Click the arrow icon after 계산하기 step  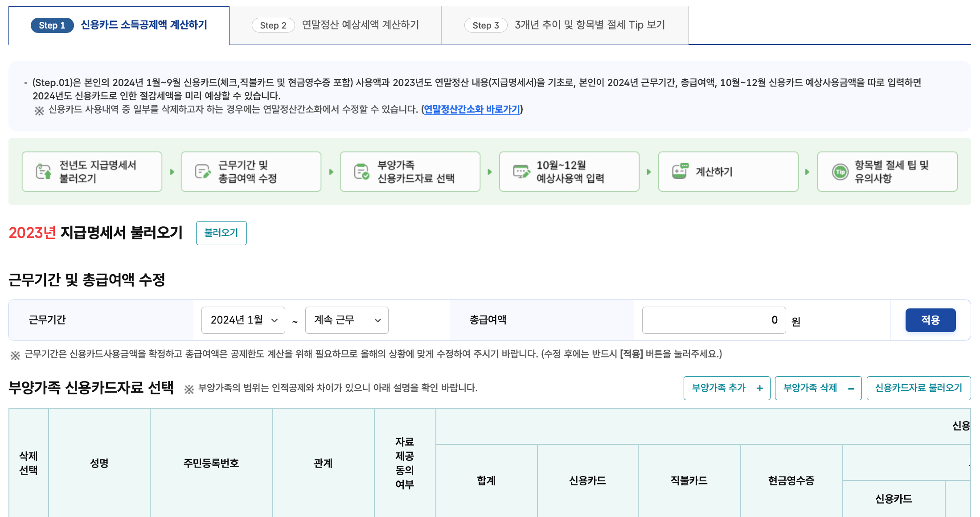(x=807, y=171)
